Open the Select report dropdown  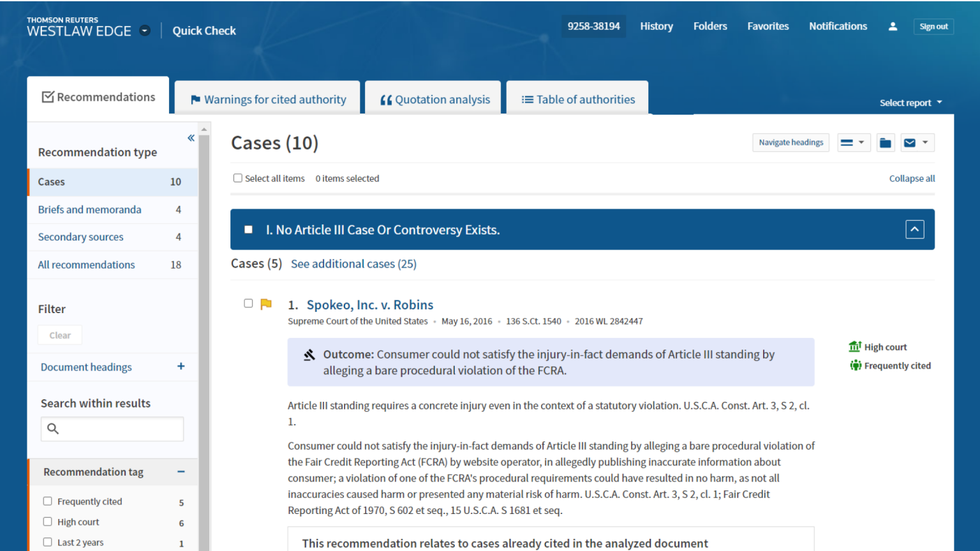tap(910, 103)
